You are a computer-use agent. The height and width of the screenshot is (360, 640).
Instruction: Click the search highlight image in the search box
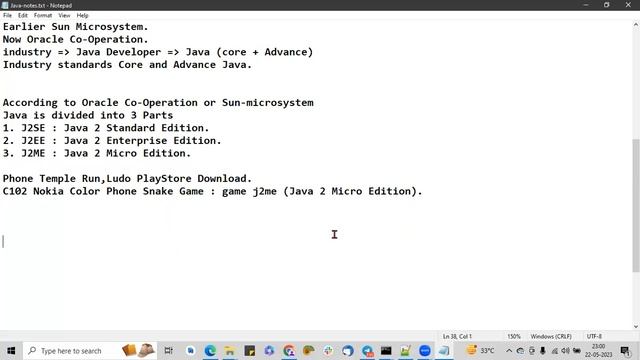click(x=138, y=350)
